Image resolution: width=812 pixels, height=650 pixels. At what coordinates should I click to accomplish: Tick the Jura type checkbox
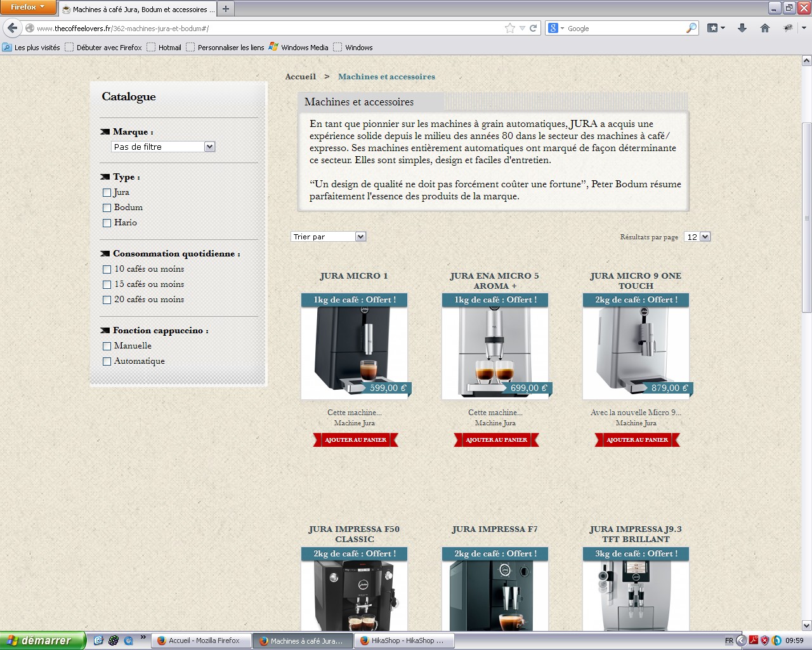(107, 192)
